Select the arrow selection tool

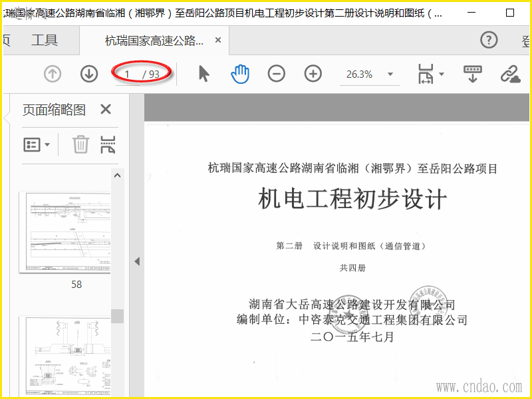pos(204,74)
